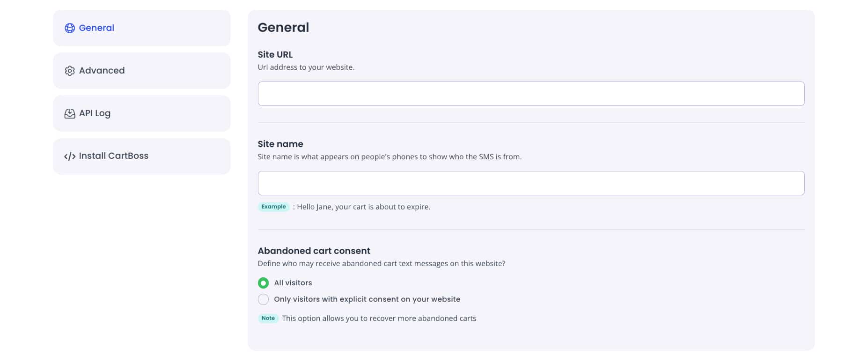Click the globe icon beside General
Image resolution: width=868 pixels, height=364 pixels.
pyautogui.click(x=70, y=28)
